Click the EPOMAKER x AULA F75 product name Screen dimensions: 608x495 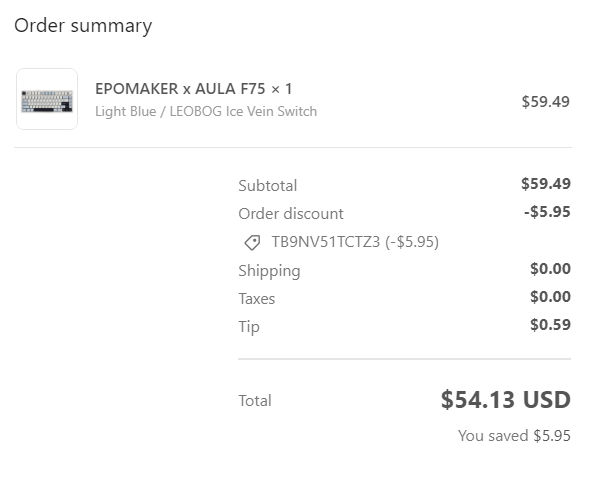[x=194, y=88]
